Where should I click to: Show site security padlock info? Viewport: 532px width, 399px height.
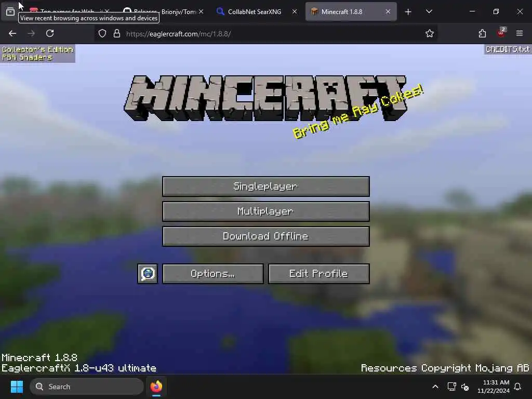(x=117, y=33)
